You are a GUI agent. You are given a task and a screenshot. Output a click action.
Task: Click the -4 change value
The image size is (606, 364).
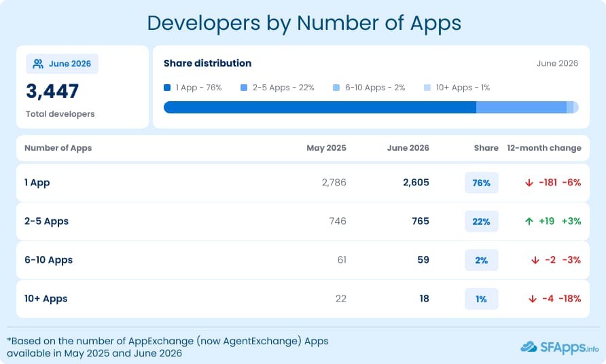pyautogui.click(x=548, y=298)
